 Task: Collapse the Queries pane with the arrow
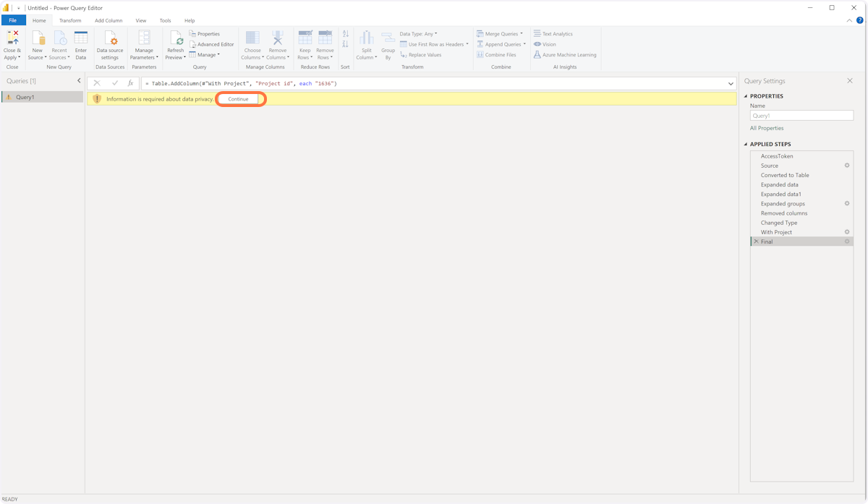tap(79, 81)
